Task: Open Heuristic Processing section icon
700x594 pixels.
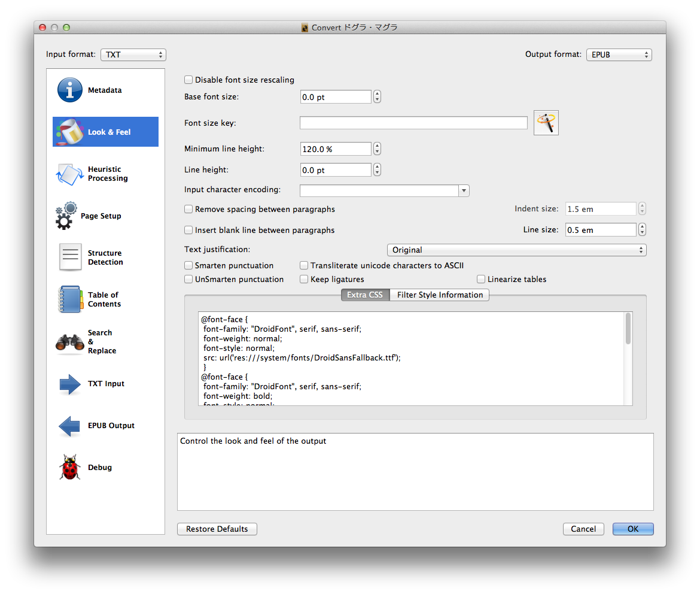Action: click(69, 174)
